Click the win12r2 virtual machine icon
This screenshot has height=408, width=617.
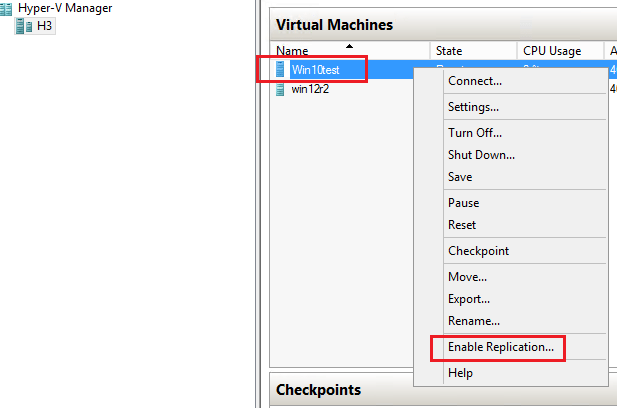pos(280,90)
